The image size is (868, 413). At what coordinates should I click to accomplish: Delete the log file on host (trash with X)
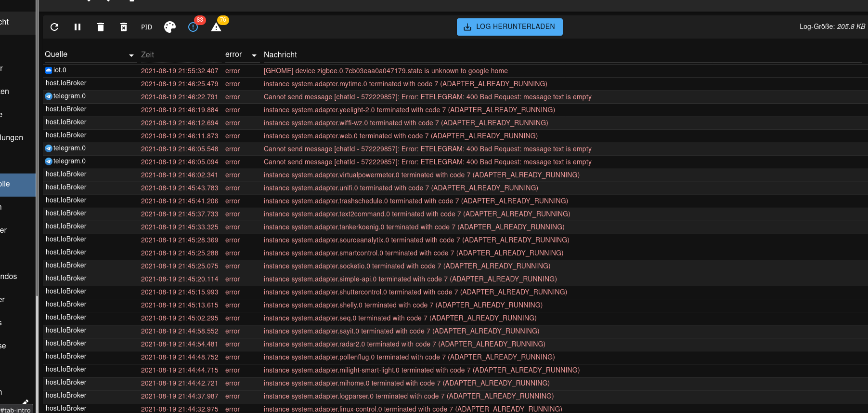tap(124, 27)
